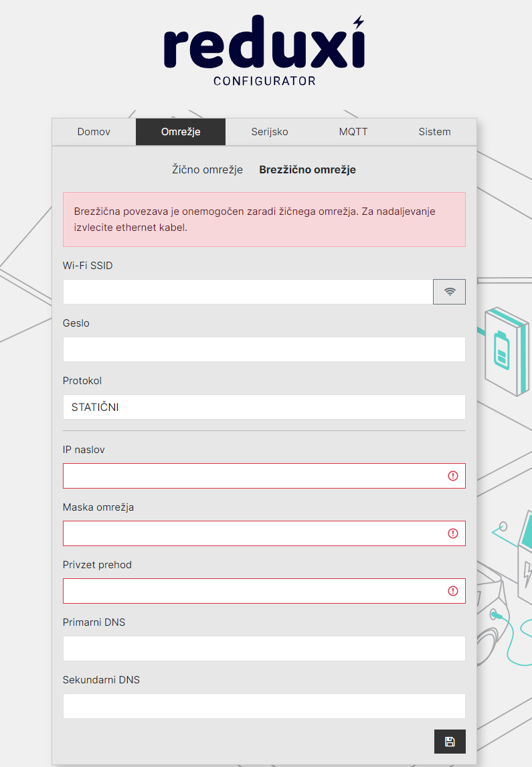Open the Protokol dropdown showing STATIČNI

264,407
